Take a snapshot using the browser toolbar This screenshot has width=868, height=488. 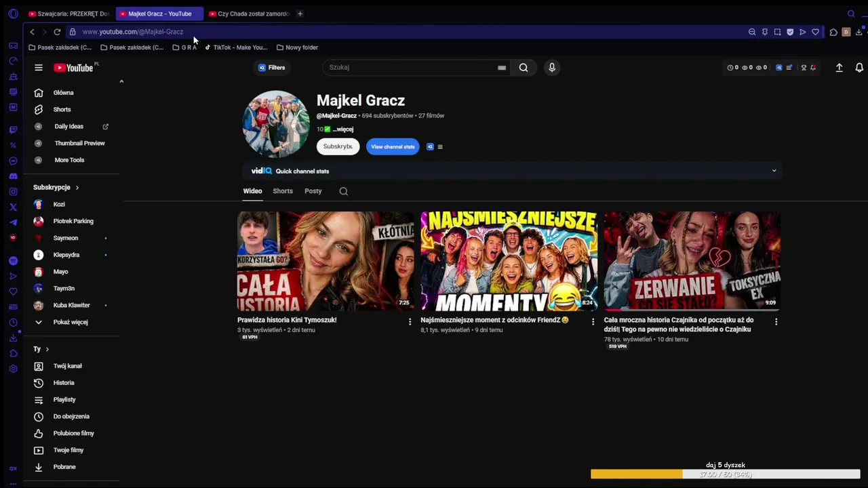(x=777, y=32)
